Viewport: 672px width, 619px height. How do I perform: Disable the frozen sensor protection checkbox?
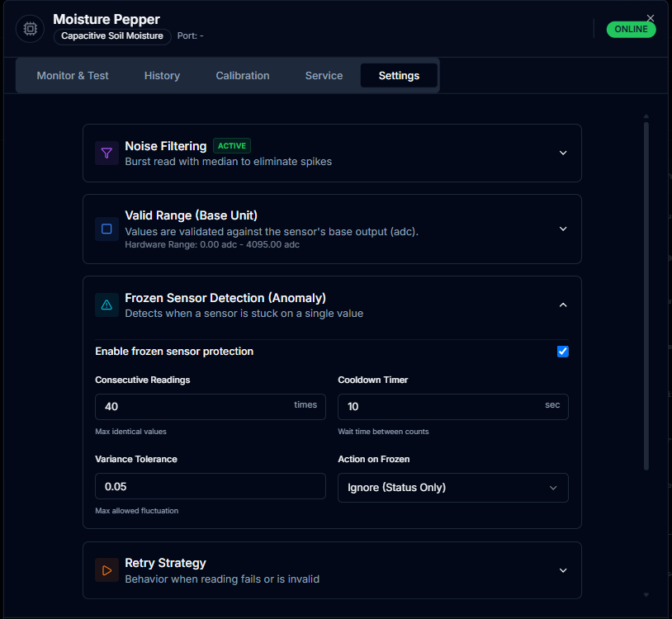563,352
